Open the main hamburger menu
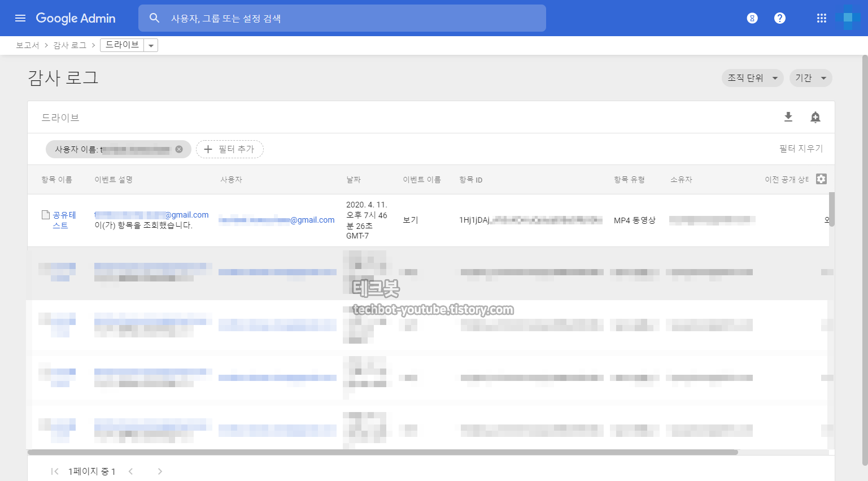The width and height of the screenshot is (868, 481). (20, 18)
